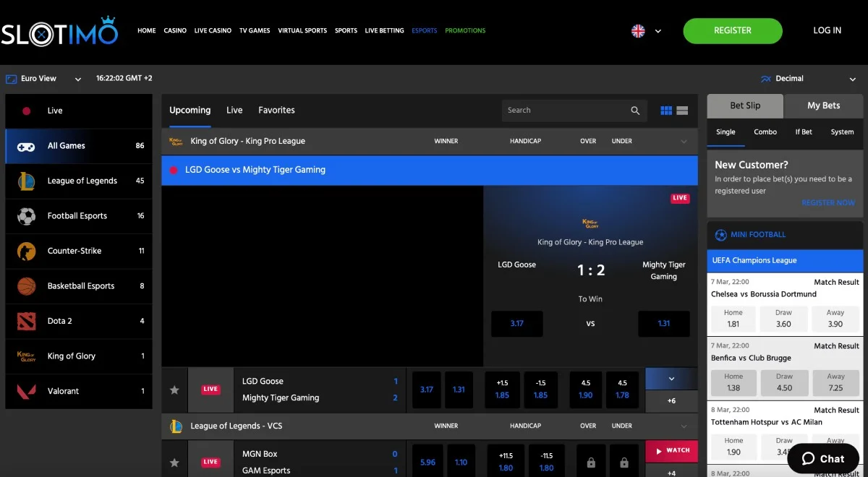Click locked Over market for MGN Box
This screenshot has height=477, width=868.
591,462
